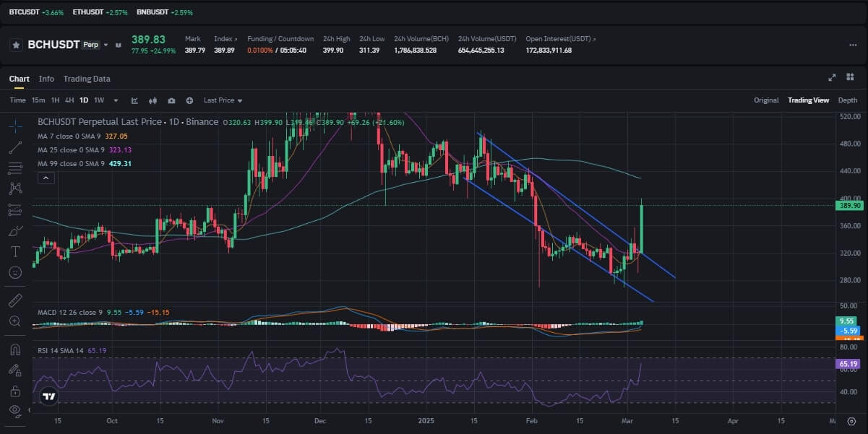This screenshot has height=434, width=868.
Task: Take a chart snapshot with camera icon
Action: coord(171,100)
